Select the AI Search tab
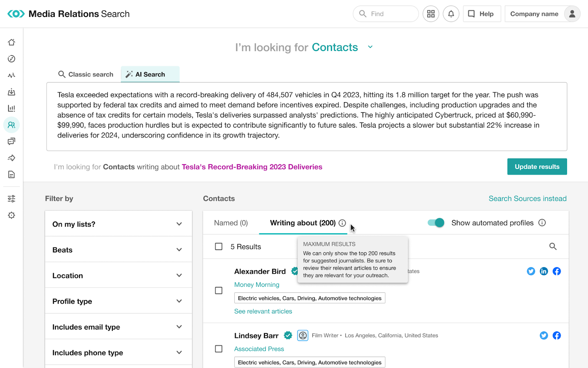 pyautogui.click(x=150, y=74)
